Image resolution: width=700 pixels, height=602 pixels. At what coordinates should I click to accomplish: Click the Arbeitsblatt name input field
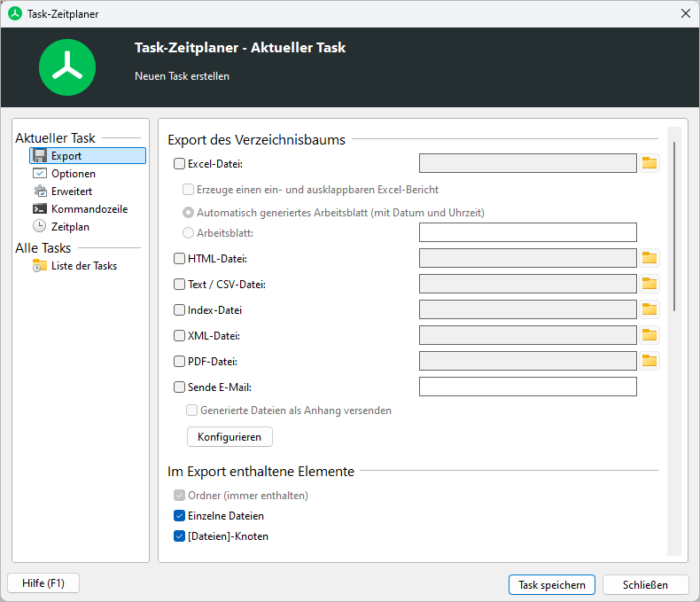click(528, 232)
